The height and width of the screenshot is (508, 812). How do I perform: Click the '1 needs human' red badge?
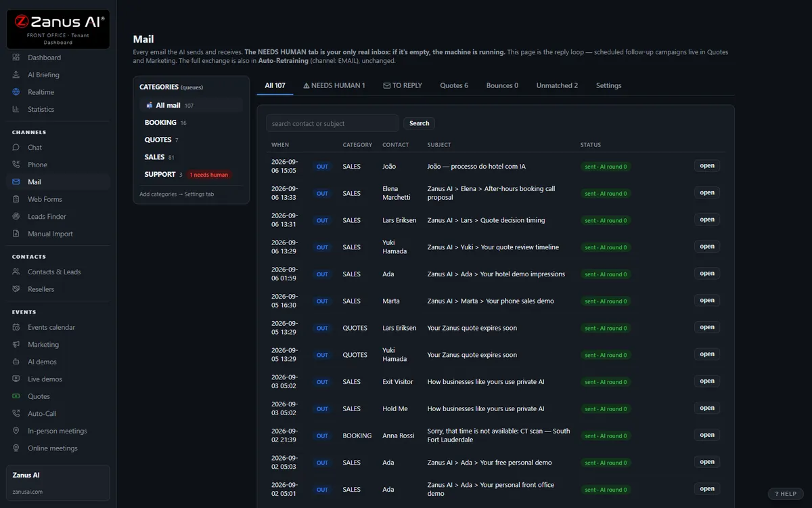(x=209, y=175)
